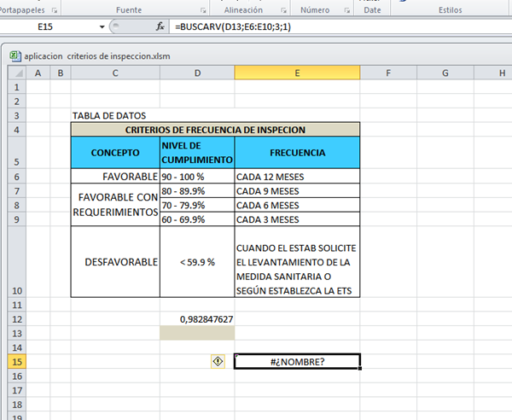Expand the Name Box dropdown arrow
The width and height of the screenshot is (512, 420).
[x=102, y=27]
